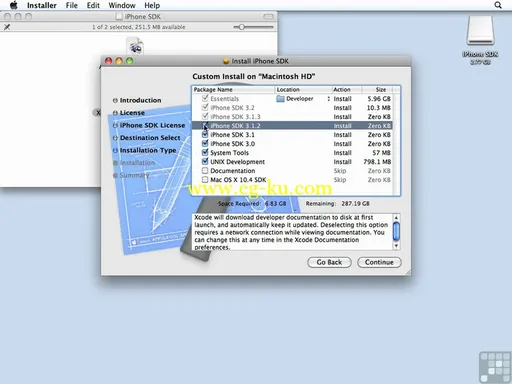Click the description scroll down arrow

pyautogui.click(x=396, y=246)
